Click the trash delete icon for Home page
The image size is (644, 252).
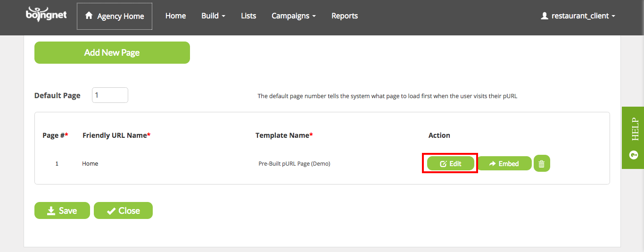(542, 164)
